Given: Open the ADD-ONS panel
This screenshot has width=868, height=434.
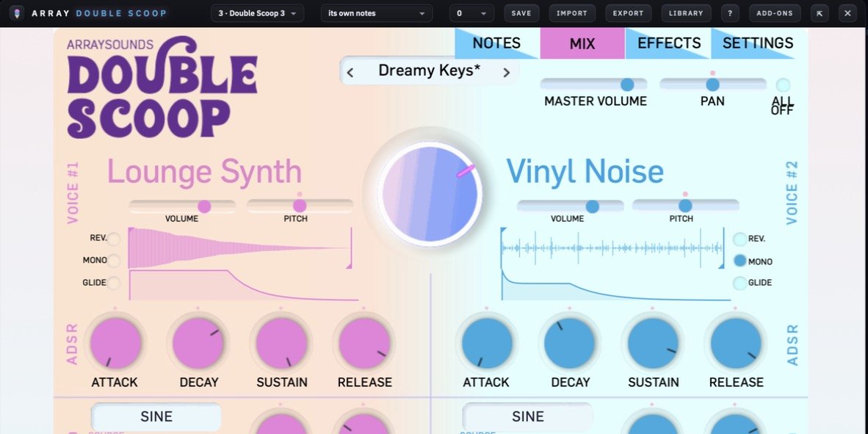Looking at the screenshot, I should point(775,13).
